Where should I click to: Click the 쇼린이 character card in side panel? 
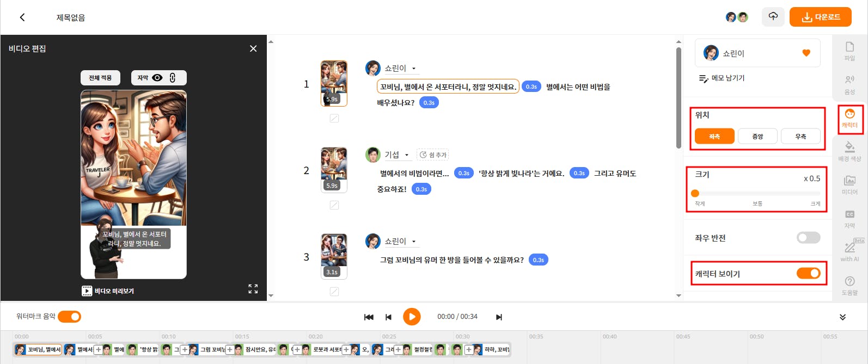(x=757, y=53)
